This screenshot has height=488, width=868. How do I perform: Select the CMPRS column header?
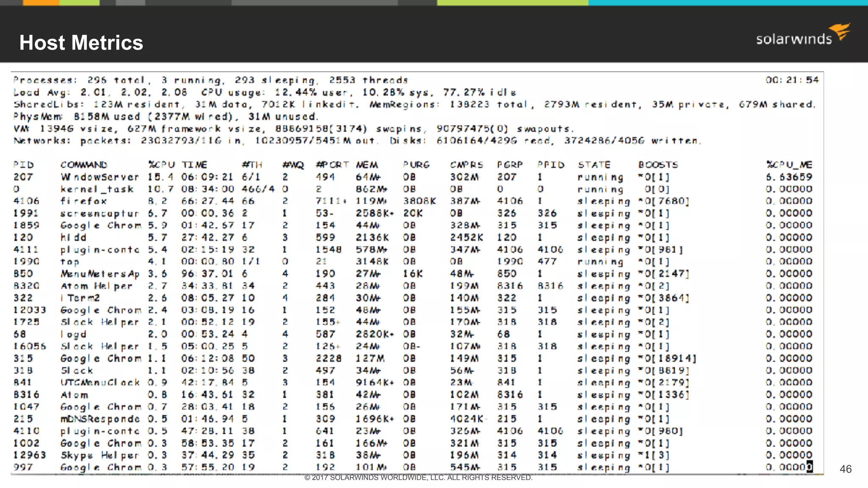point(467,165)
